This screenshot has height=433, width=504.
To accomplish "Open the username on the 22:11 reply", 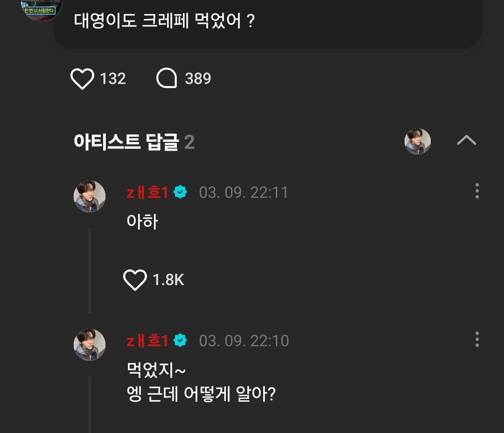I will pos(147,193).
